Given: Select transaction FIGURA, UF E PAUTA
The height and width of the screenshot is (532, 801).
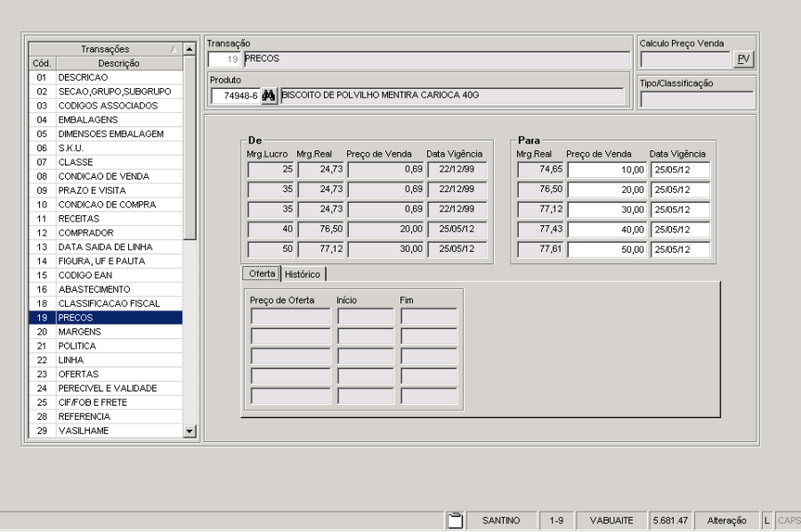Looking at the screenshot, I should (106, 262).
